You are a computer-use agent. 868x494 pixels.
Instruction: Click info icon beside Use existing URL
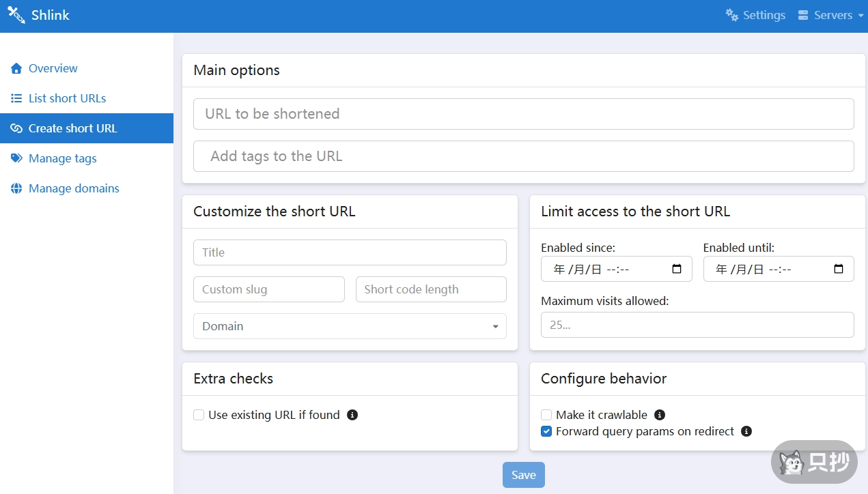pyautogui.click(x=352, y=415)
